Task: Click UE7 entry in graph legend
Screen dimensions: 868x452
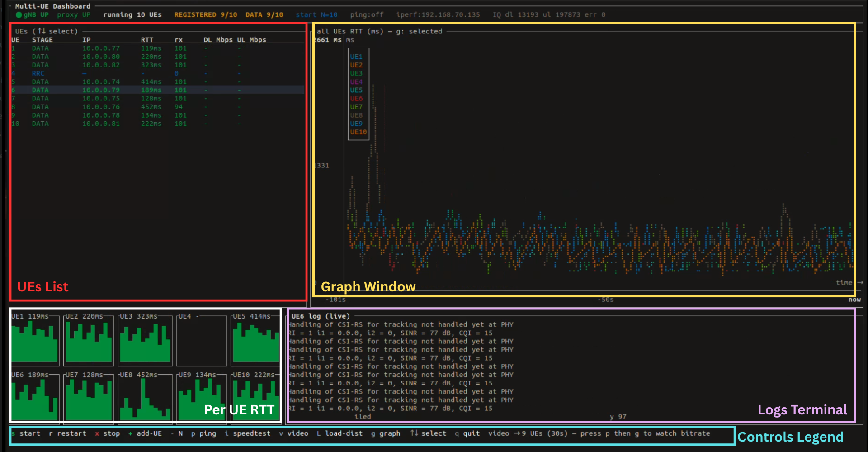Action: pos(356,107)
